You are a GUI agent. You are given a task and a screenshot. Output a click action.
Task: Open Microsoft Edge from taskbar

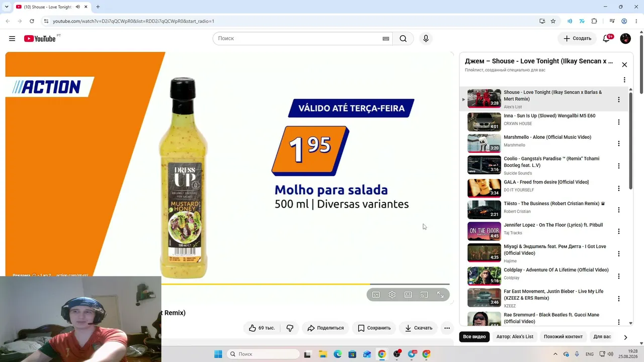(338, 354)
